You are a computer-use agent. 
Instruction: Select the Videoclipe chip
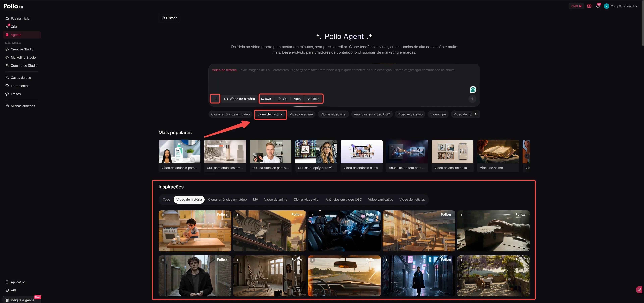click(438, 114)
